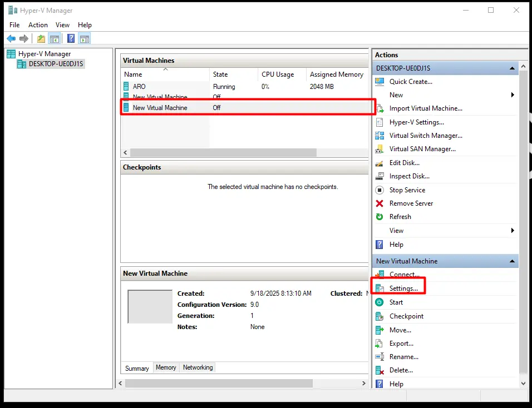This screenshot has height=408, width=532.
Task: Click the red X Remove Server icon
Action: point(380,203)
